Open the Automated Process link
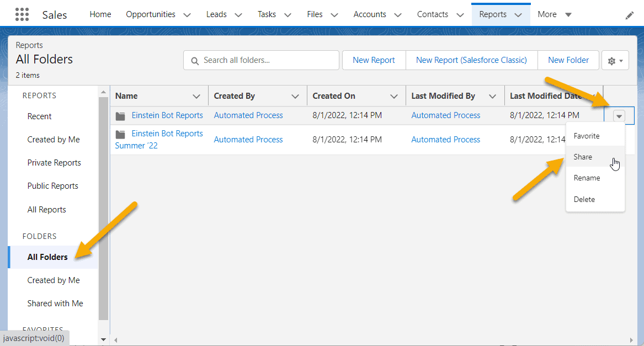Image resolution: width=644 pixels, height=346 pixels. coord(248,115)
